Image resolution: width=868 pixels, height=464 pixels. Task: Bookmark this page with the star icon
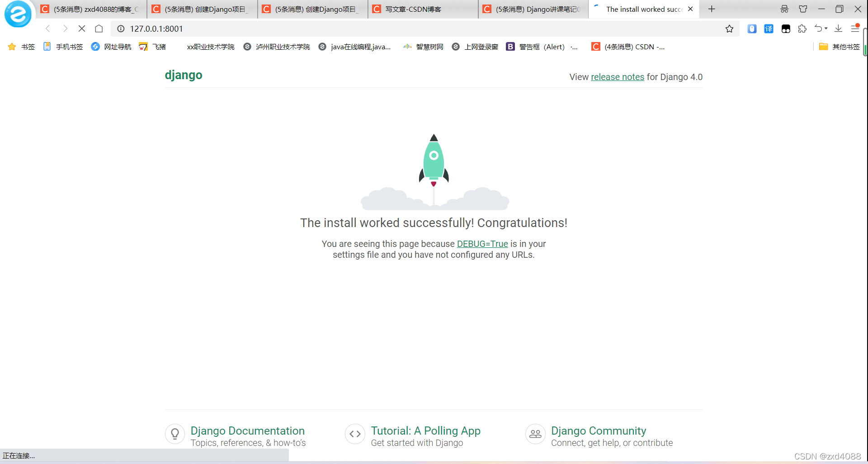pyautogui.click(x=729, y=28)
